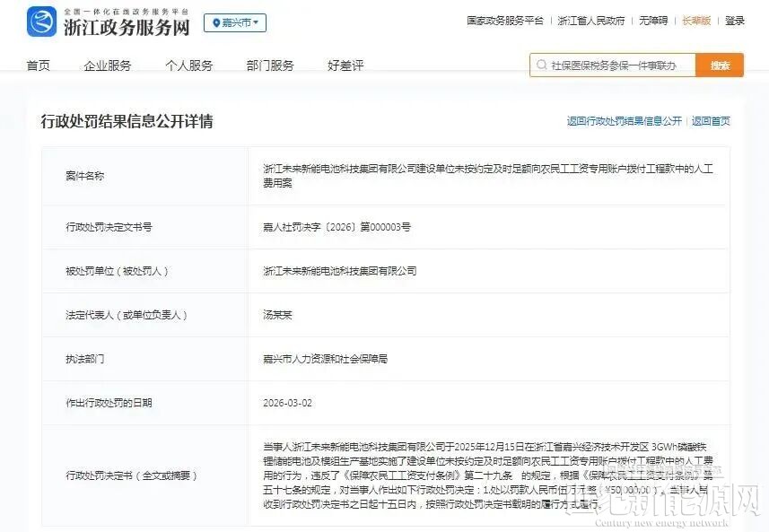Select the 部门服务 menu item
The height and width of the screenshot is (532, 769).
270,65
